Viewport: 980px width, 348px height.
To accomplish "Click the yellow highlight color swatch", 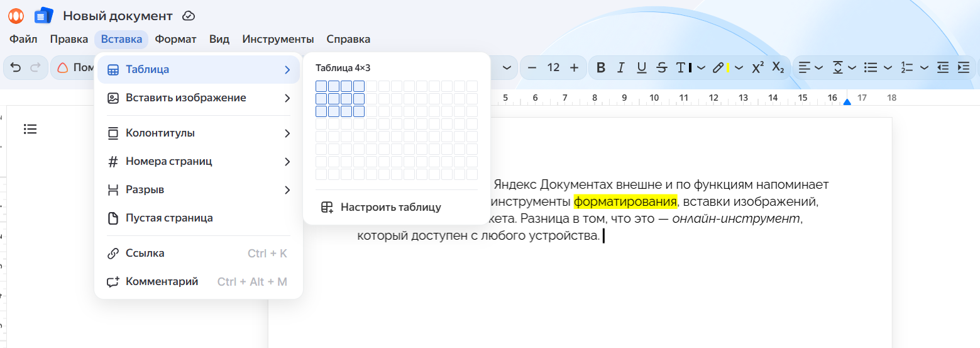I will tap(727, 68).
